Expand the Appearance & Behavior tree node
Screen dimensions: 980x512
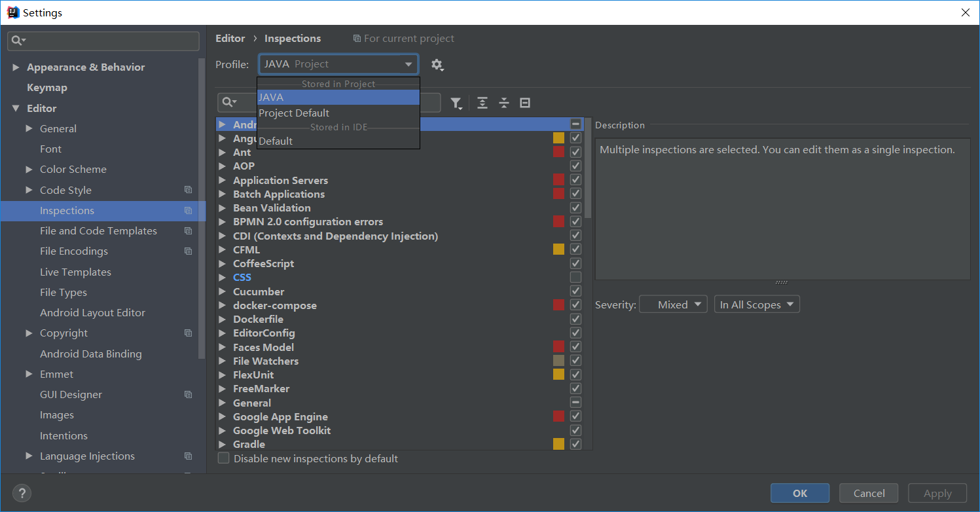coord(16,67)
